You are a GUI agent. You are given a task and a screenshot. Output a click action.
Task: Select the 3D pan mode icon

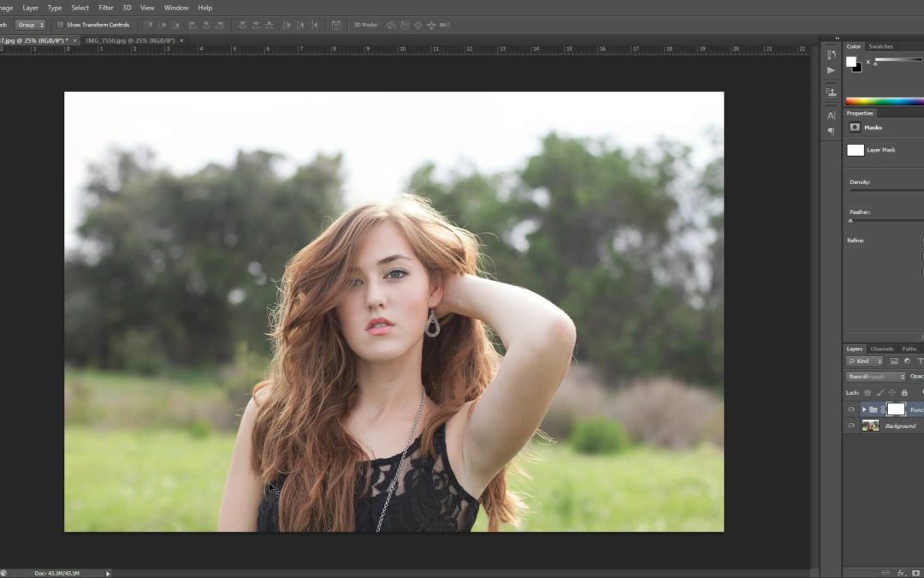pos(418,25)
